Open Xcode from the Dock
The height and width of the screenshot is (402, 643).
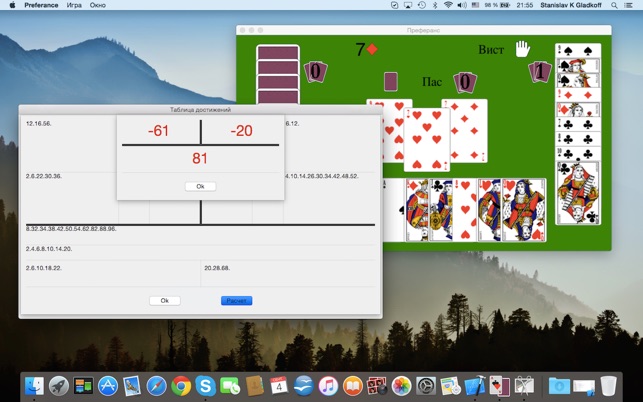475,386
